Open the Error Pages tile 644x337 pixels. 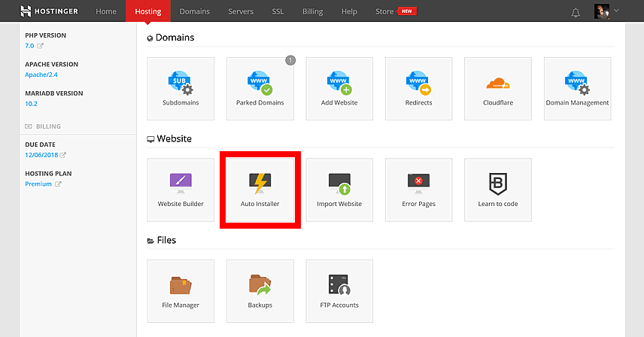(x=418, y=190)
